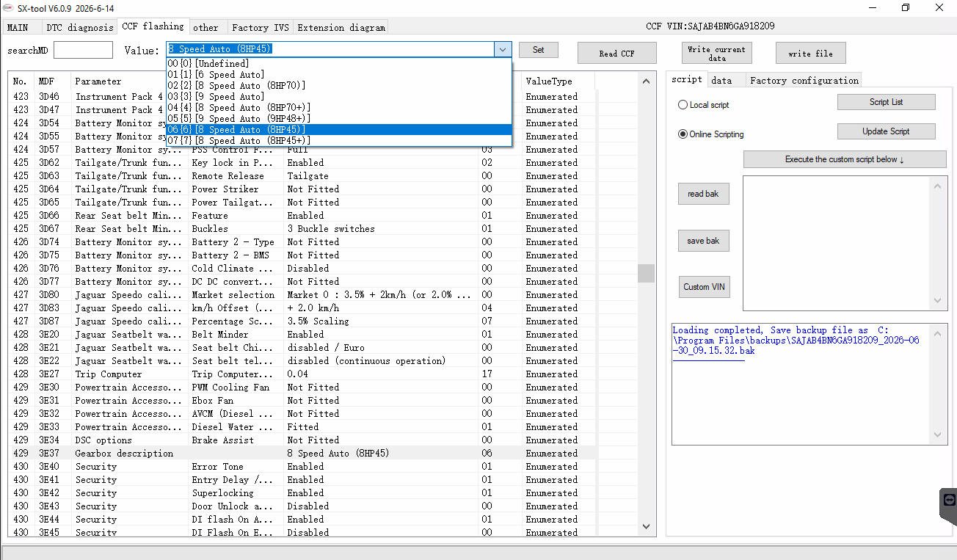Open the Factory configuration tab

click(804, 81)
